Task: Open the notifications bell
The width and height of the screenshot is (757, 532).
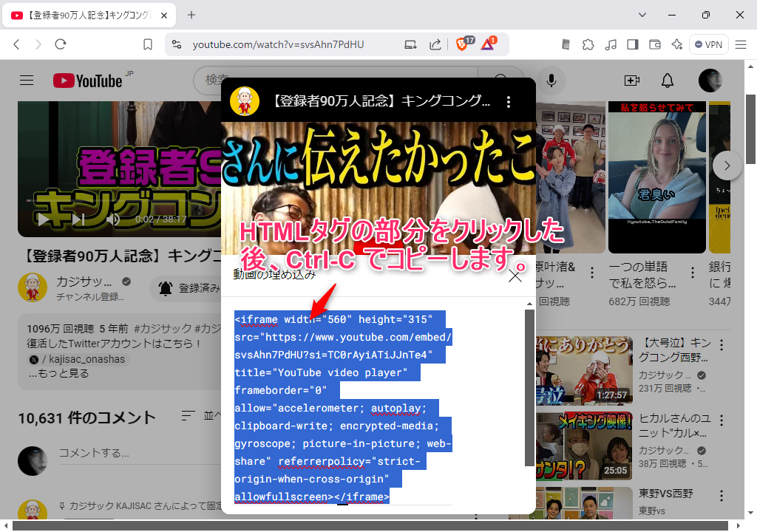Action: [x=668, y=81]
